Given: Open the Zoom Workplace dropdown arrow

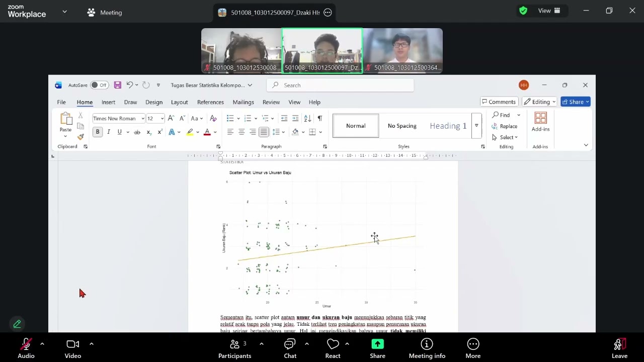Looking at the screenshot, I should (64, 12).
